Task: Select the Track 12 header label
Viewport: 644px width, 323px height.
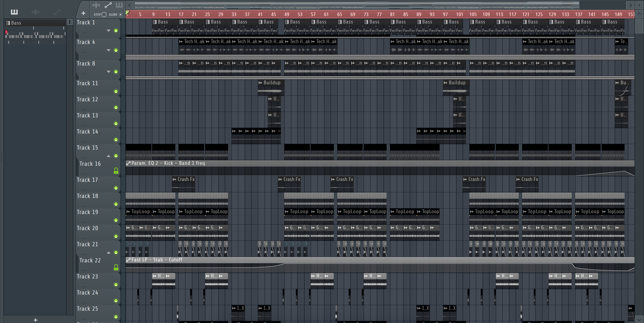Action: click(87, 100)
